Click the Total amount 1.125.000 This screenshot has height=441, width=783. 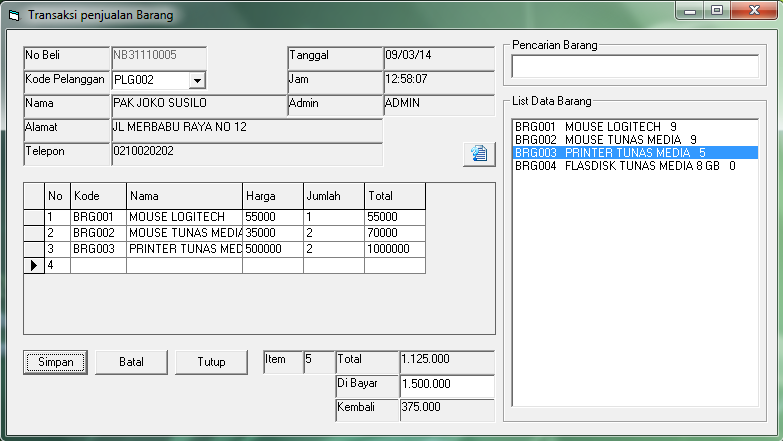tap(447, 362)
